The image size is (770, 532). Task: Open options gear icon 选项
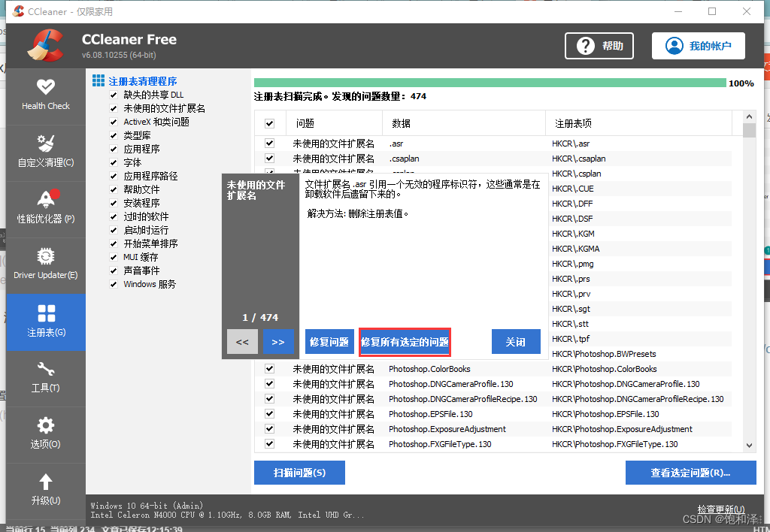pyautogui.click(x=46, y=425)
